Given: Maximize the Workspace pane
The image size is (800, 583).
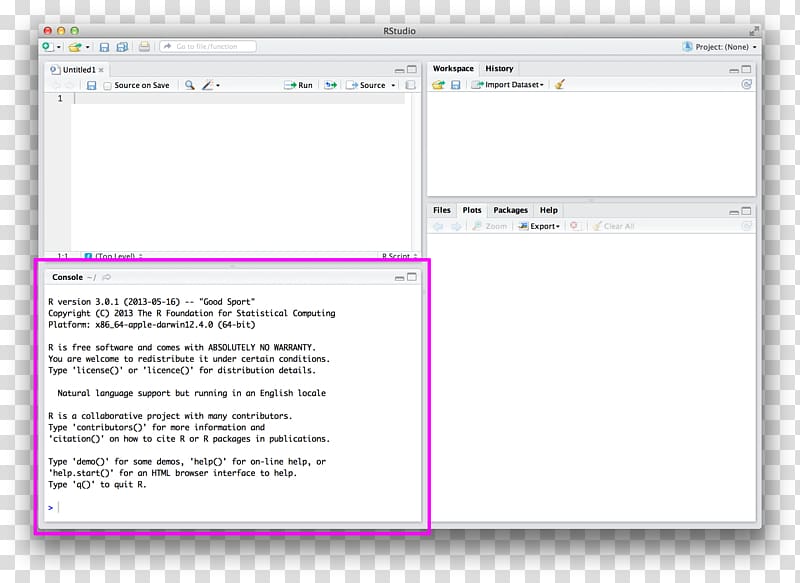Looking at the screenshot, I should pyautogui.click(x=746, y=69).
